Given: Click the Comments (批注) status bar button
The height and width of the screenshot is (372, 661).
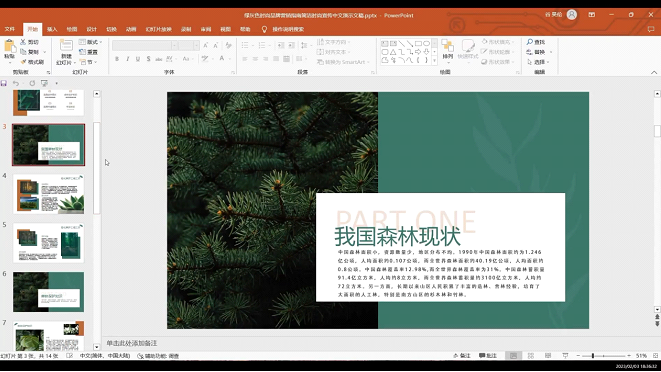Looking at the screenshot, I should (x=488, y=356).
